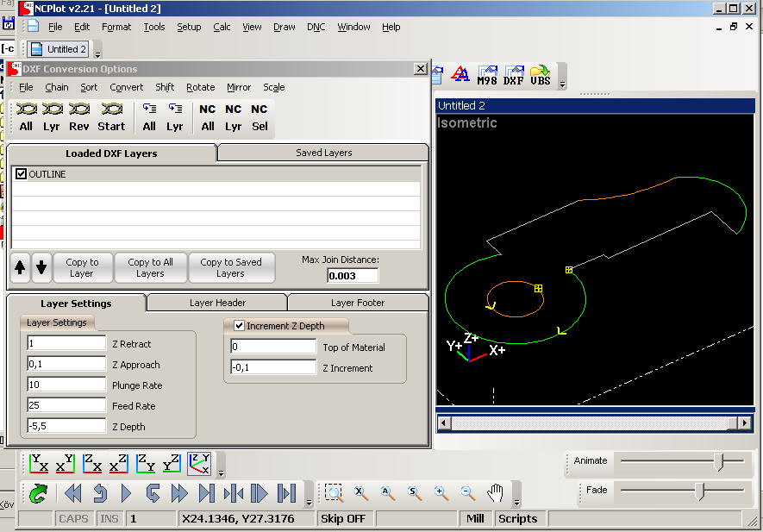
Task: Click the Animate speed slider
Action: tap(718, 462)
